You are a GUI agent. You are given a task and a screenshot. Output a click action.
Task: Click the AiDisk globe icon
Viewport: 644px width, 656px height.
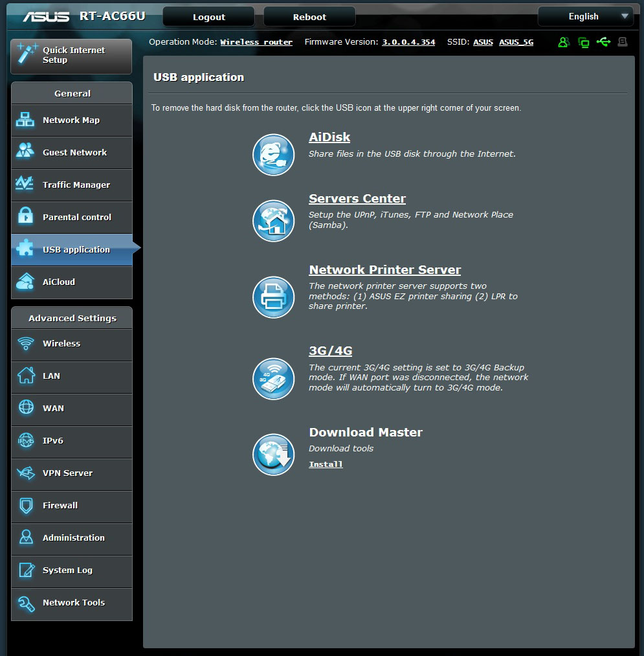[274, 154]
